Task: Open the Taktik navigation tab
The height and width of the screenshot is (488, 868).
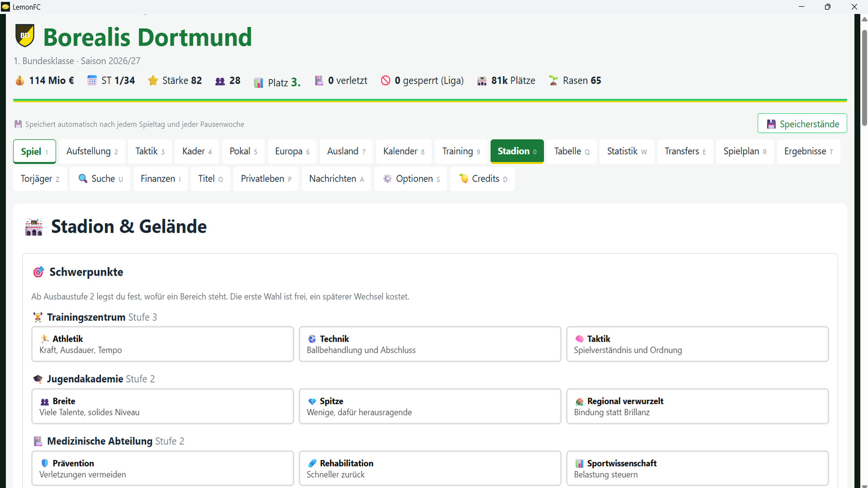Action: [150, 151]
